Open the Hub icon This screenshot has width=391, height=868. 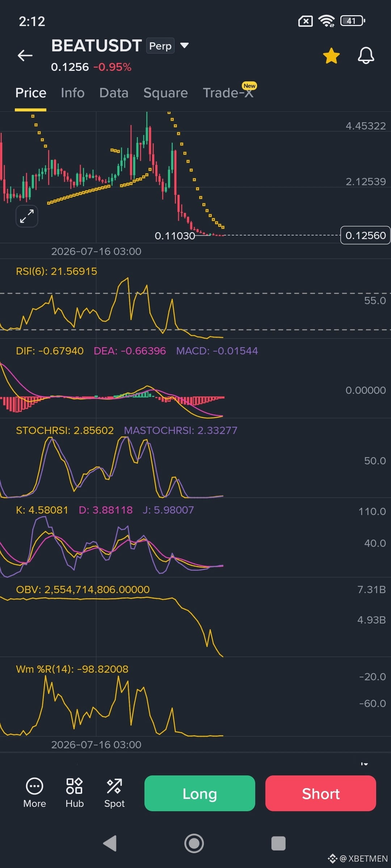pyautogui.click(x=75, y=793)
